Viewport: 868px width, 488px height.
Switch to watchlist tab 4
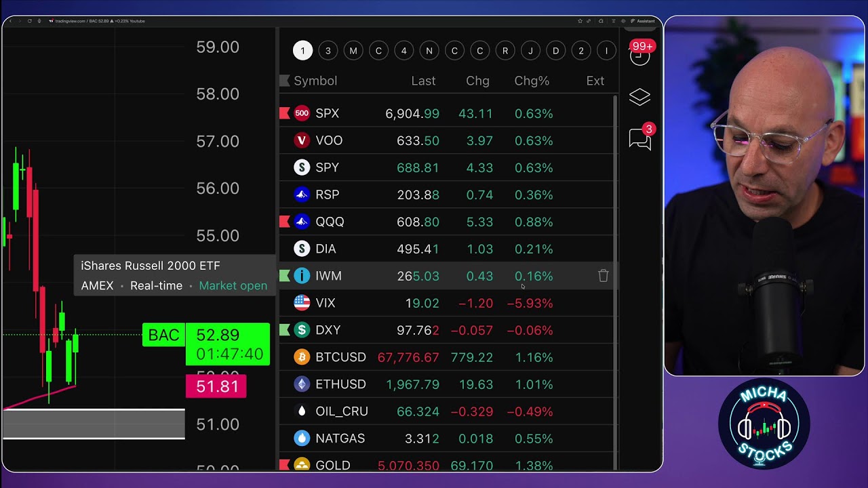click(x=403, y=51)
